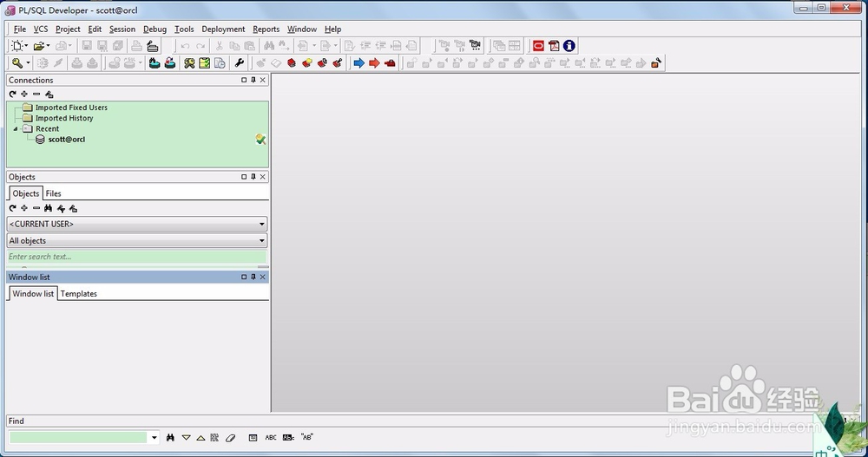Click the blue information icon
The width and height of the screenshot is (868, 457).
569,46
